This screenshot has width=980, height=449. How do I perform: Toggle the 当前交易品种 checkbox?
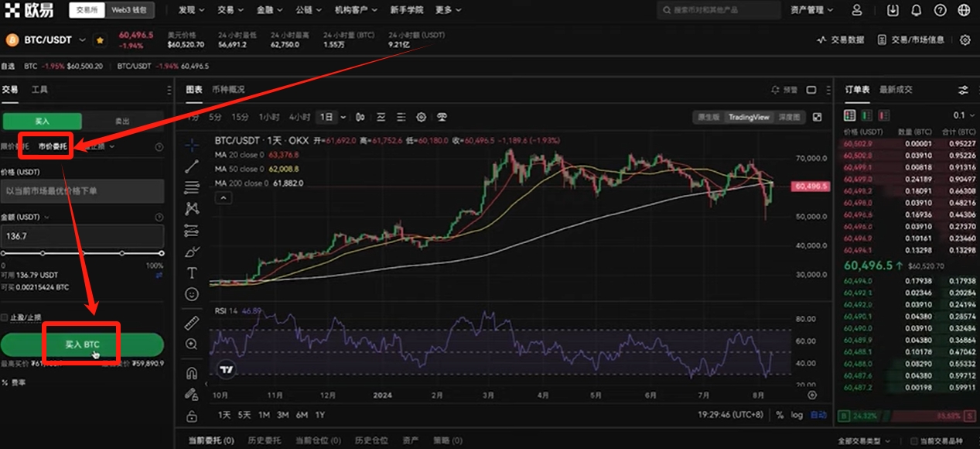tap(913, 441)
